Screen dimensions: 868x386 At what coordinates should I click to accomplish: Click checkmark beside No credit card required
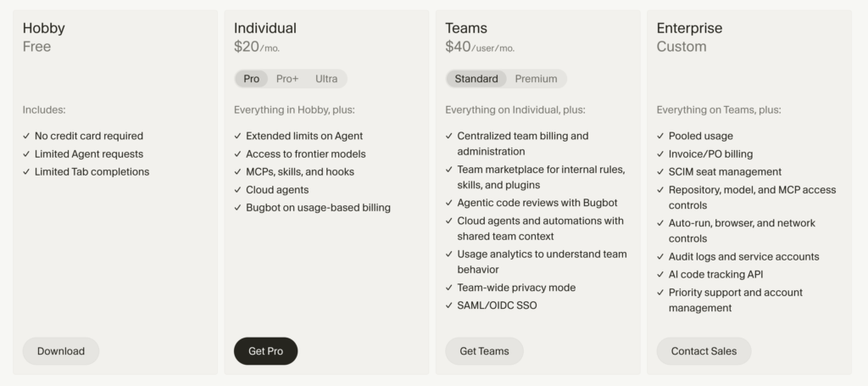26,136
